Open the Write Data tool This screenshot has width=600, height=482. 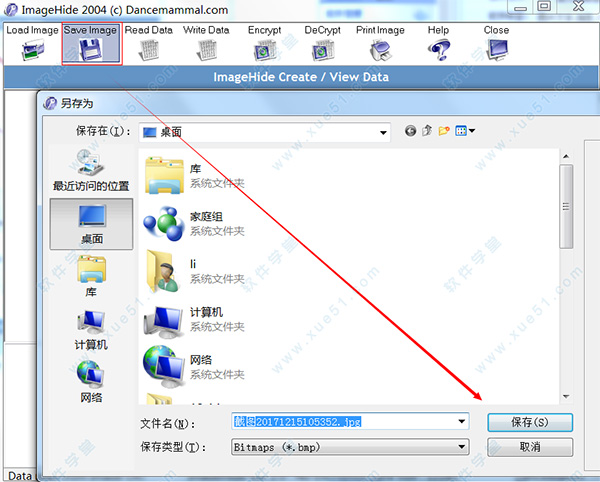tap(206, 43)
